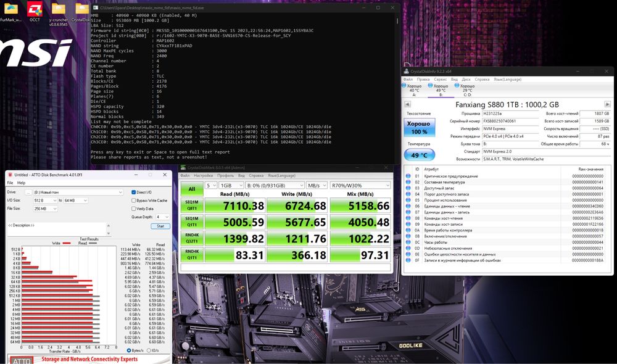The image size is (617, 364).
Task: Open CrystalDiskInfo Язык(Language) menu
Action: (x=507, y=80)
